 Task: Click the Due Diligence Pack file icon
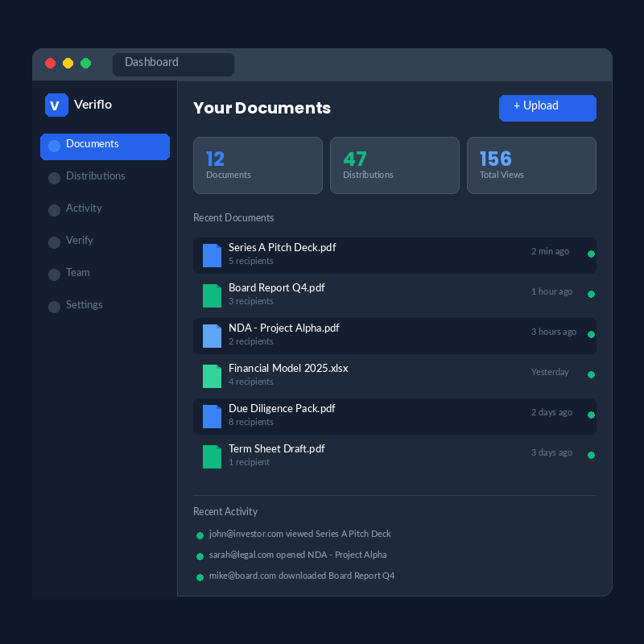212,416
